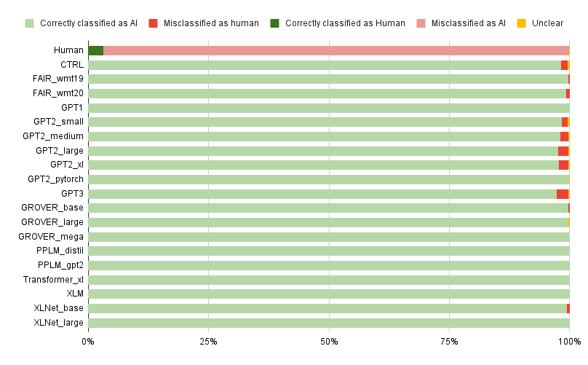Select the 'Misclassified as human' legend text

(x=211, y=23)
